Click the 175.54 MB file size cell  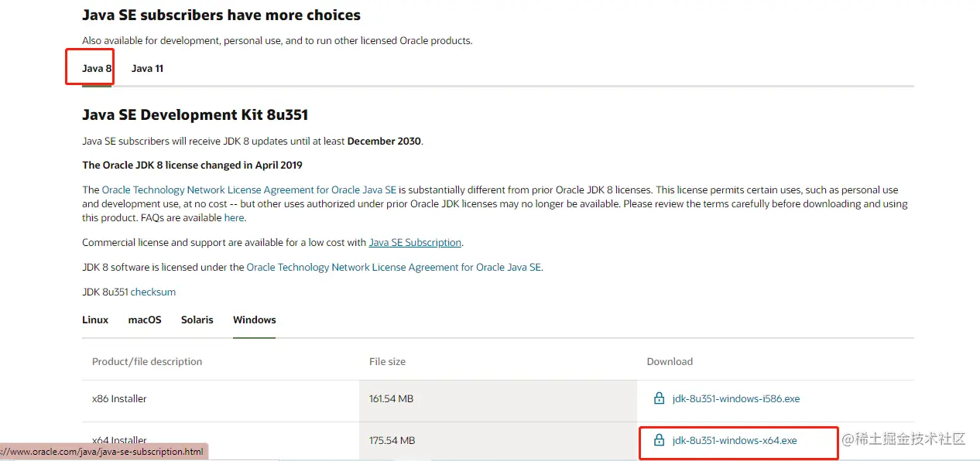pyautogui.click(x=392, y=441)
